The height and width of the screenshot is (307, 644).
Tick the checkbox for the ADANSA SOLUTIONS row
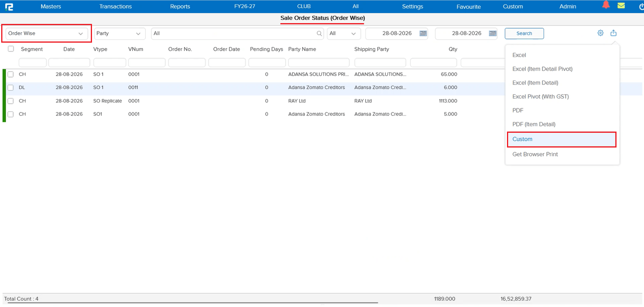pyautogui.click(x=11, y=74)
